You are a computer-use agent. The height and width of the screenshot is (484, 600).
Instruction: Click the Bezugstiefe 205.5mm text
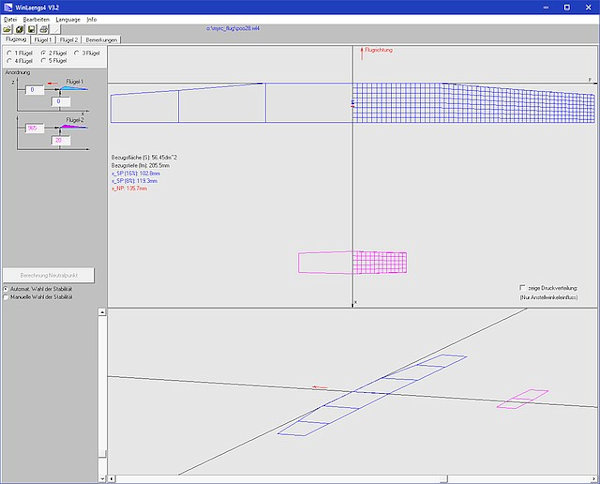click(x=140, y=165)
